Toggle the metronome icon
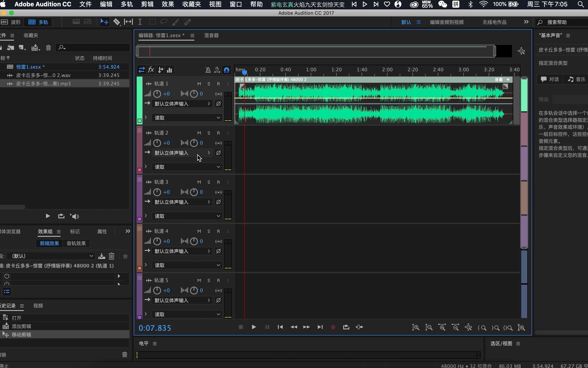Viewport: 588px width, 368px height. pyautogui.click(x=208, y=70)
